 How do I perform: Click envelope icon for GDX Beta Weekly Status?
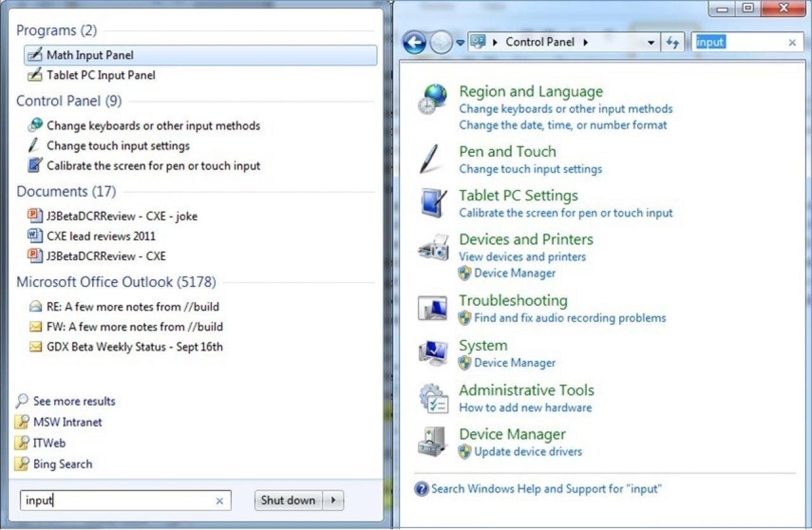point(36,347)
